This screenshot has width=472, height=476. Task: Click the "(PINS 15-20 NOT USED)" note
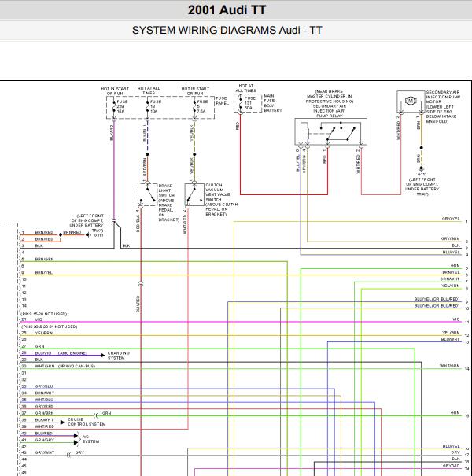click(44, 314)
